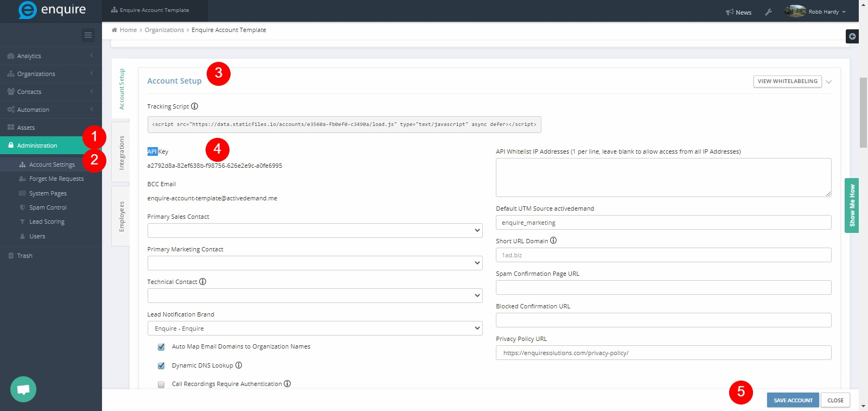Click the Technical Contact info icon
Screen dimensions: 868x411
click(x=203, y=282)
